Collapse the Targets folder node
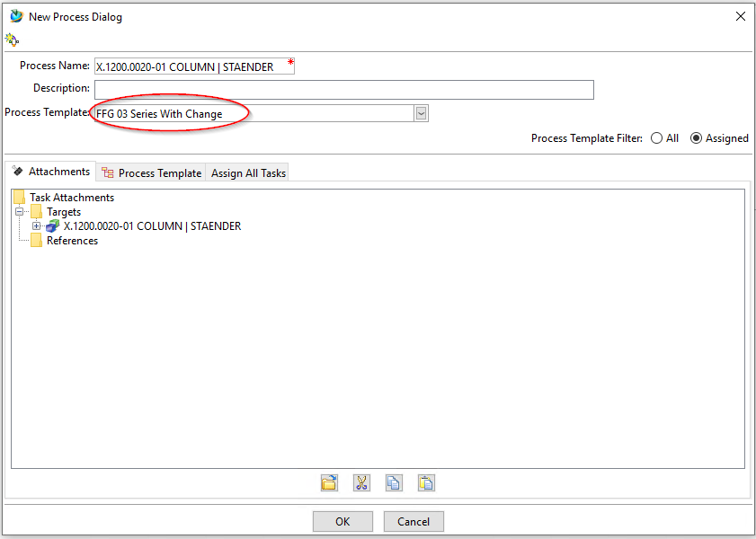The height and width of the screenshot is (539, 756). coord(19,212)
